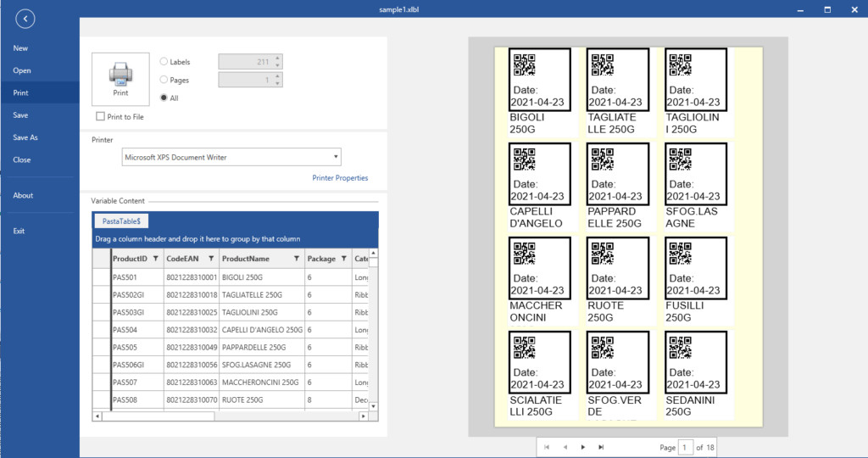This screenshot has height=458, width=868.
Task: Click the horizontal scrollbar thumb of table
Action: pyautogui.click(x=159, y=416)
